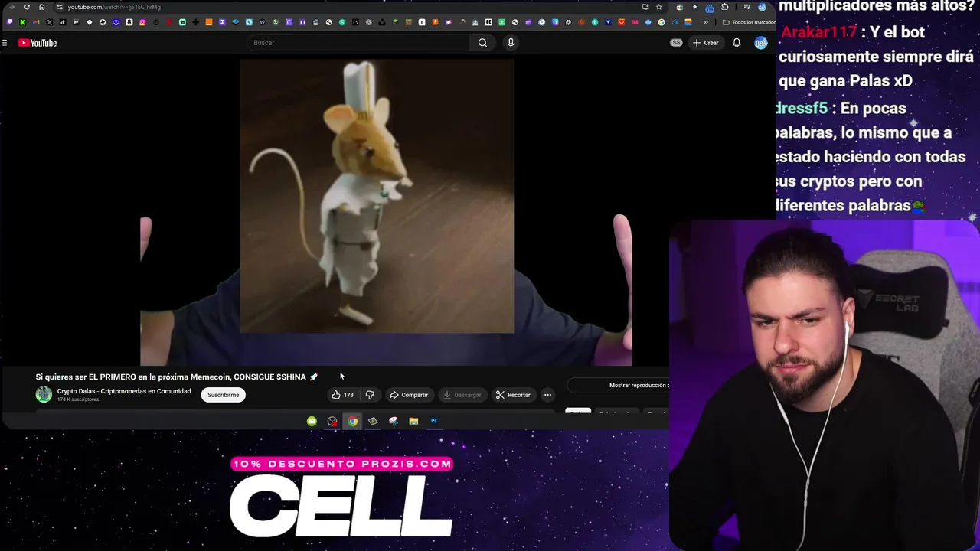Click the browser home button
Viewport: 980px width, 551px height.
[x=41, y=7]
